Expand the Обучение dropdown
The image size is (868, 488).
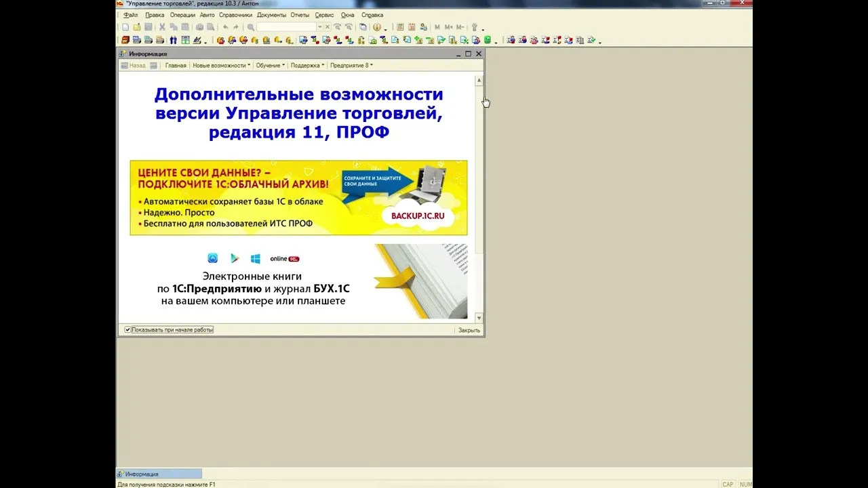(271, 66)
